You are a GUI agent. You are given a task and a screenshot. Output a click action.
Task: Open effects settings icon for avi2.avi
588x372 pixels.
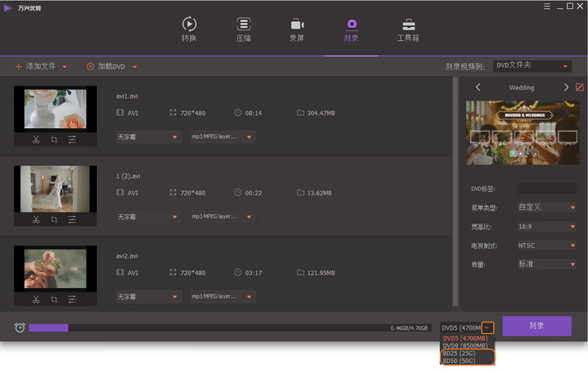tap(72, 299)
